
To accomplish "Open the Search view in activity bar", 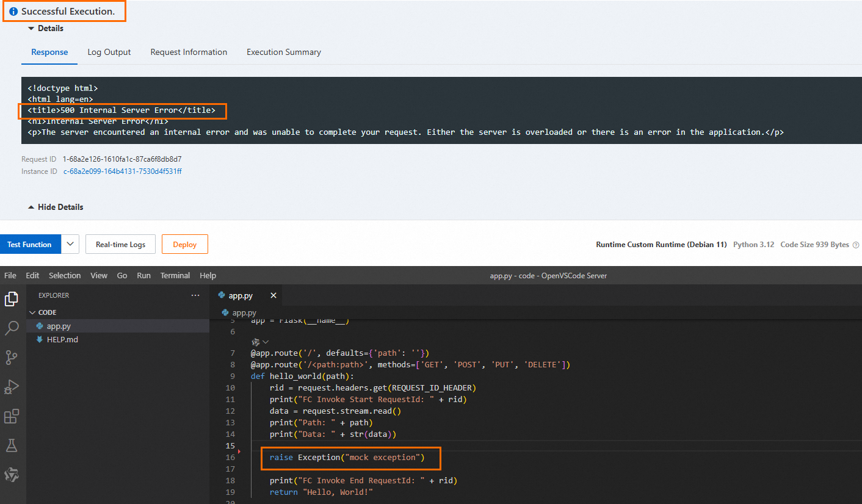I will [12, 328].
